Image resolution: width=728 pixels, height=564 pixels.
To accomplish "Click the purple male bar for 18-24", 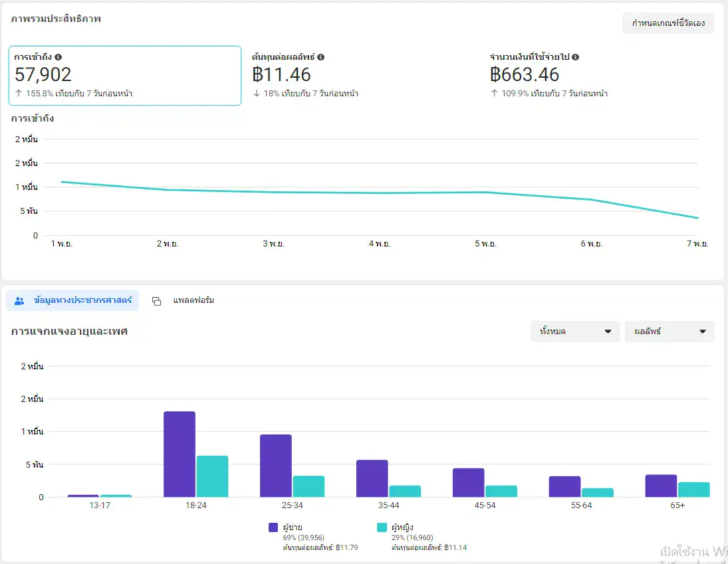I will click(x=180, y=454).
